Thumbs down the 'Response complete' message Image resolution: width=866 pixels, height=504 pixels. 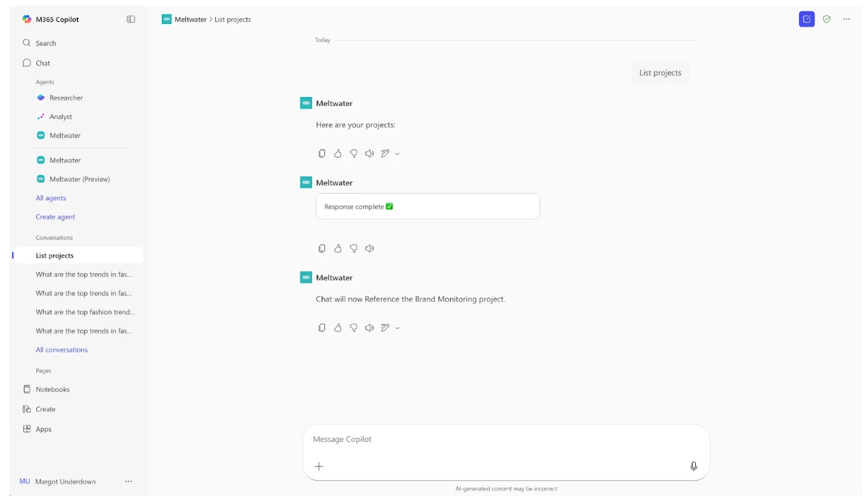pyautogui.click(x=354, y=249)
